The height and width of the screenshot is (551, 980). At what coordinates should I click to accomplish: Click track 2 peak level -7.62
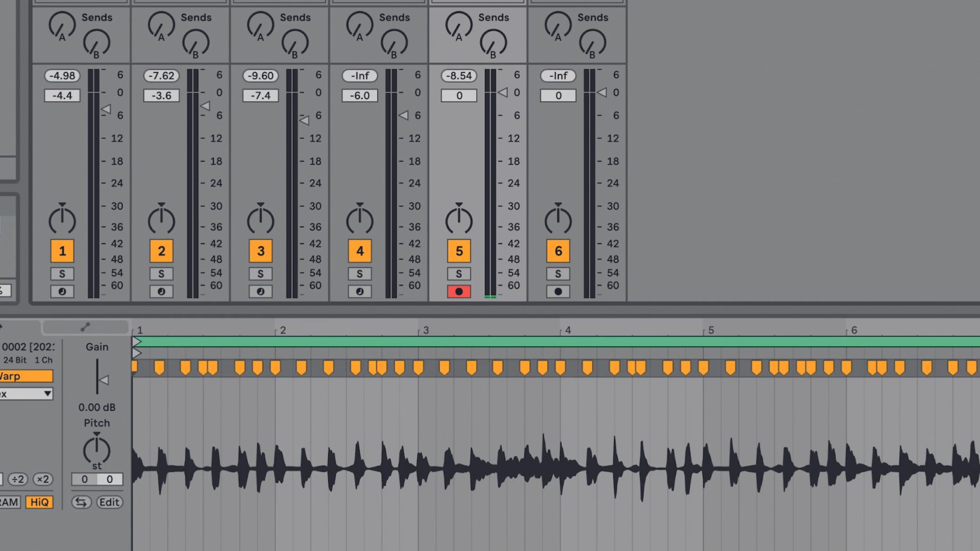click(x=161, y=76)
